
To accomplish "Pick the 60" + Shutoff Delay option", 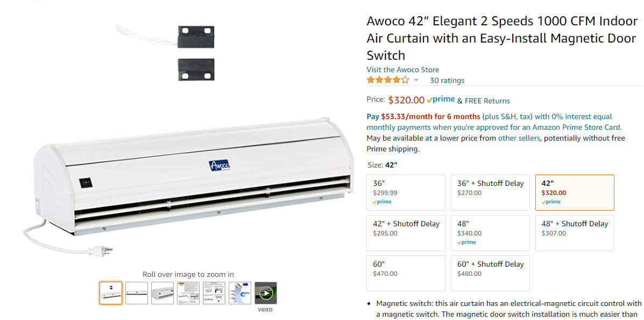I will pos(490,273).
